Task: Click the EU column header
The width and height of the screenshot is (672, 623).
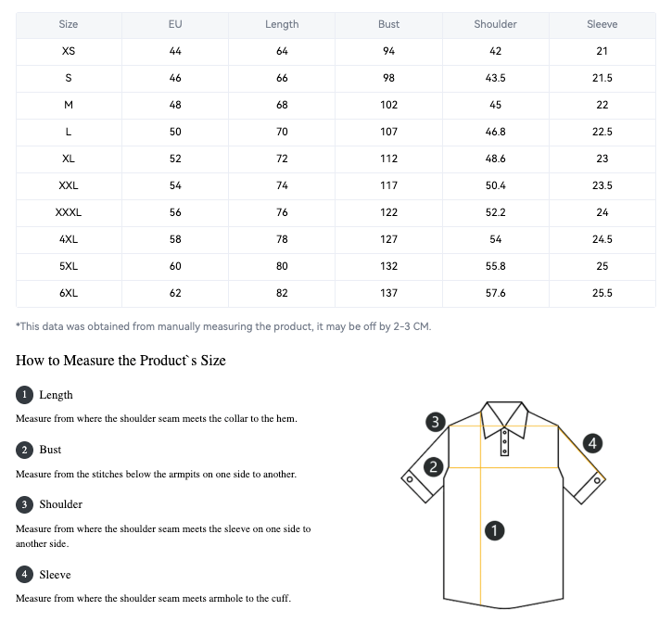Action: [175, 24]
